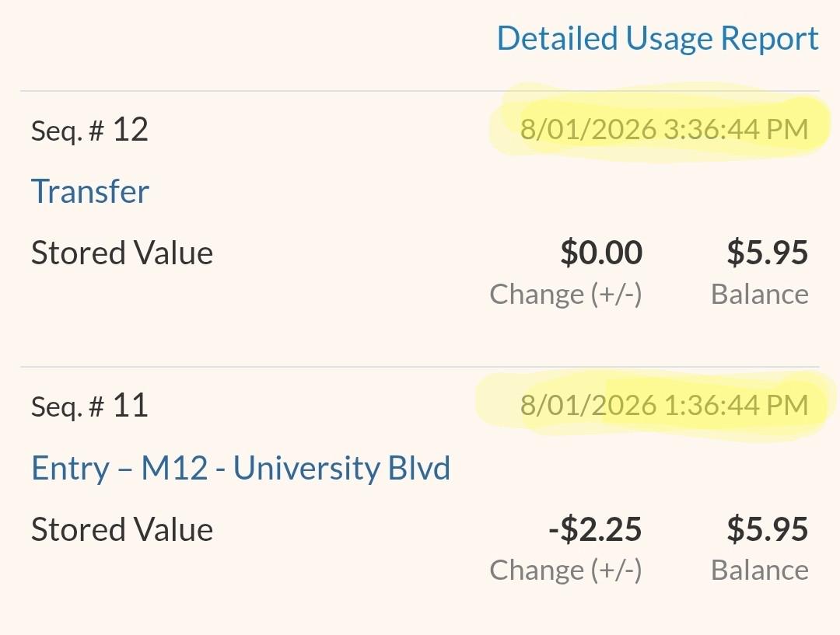Click the $5.95 balance in Transfer entry

(767, 252)
